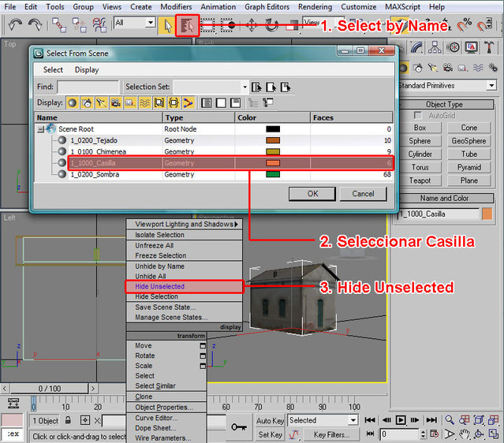Image resolution: width=504 pixels, height=443 pixels.
Task: Select 1_0200_Tejado in the scene list
Action: coord(94,140)
